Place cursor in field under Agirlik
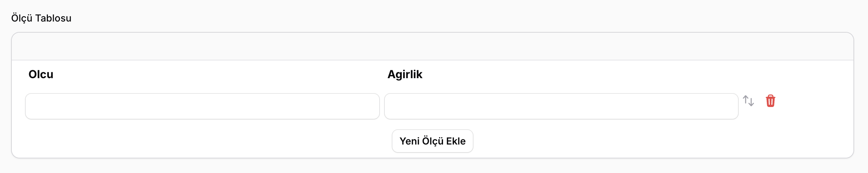This screenshot has height=173, width=868. coord(561,106)
